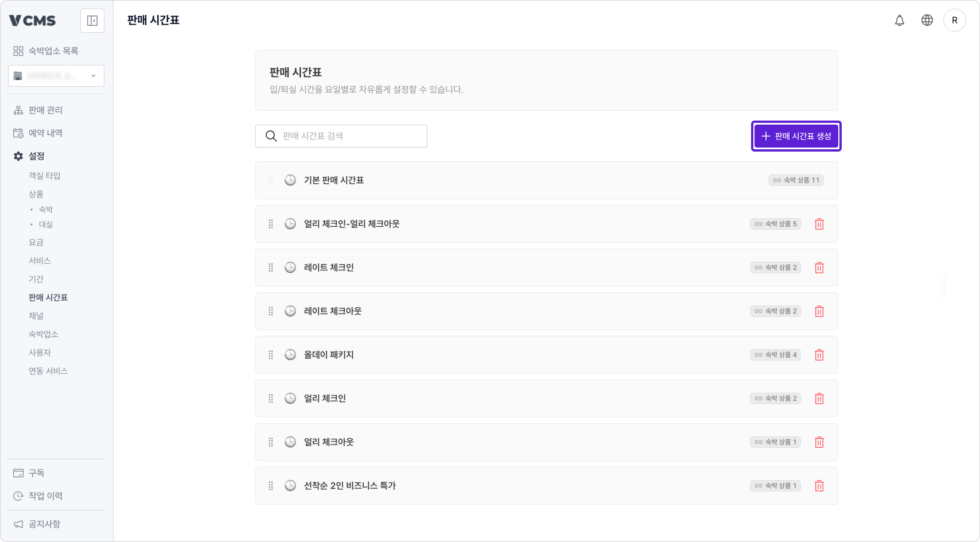The image size is (980, 542).
Task: Click the 구독 link in sidebar
Action: (x=36, y=473)
